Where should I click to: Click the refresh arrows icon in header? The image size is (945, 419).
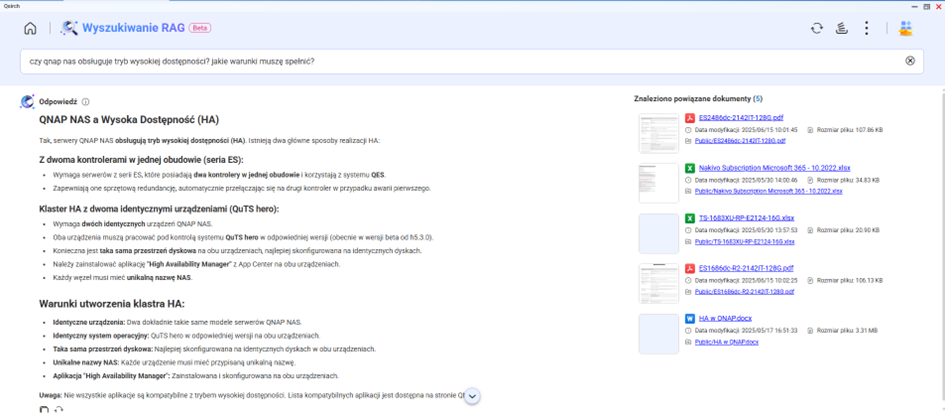(x=817, y=28)
